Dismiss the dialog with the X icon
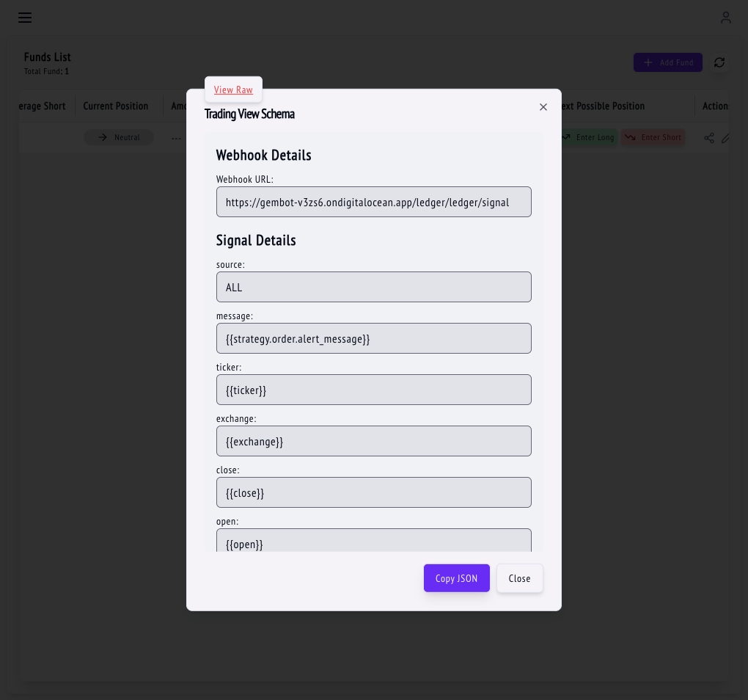 point(543,106)
